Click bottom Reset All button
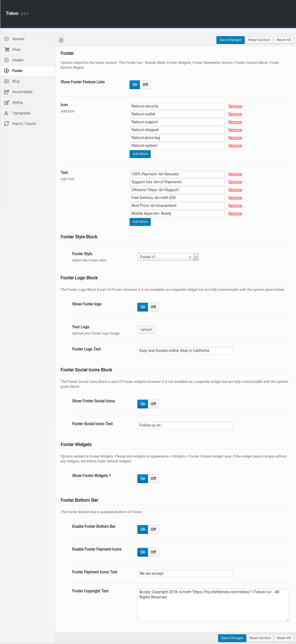 pyautogui.click(x=284, y=638)
